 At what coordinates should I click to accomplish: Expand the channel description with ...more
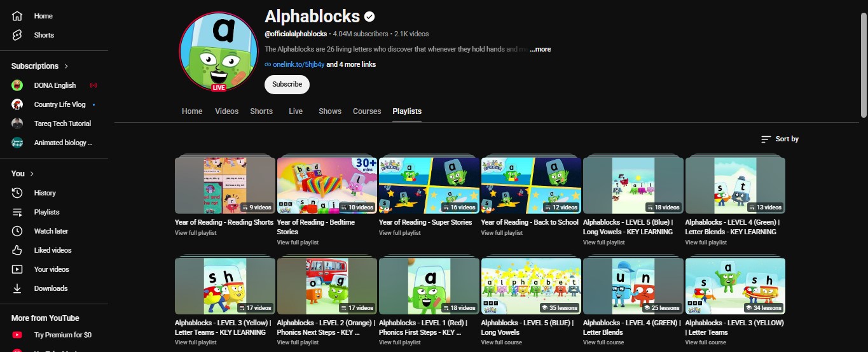tap(540, 49)
